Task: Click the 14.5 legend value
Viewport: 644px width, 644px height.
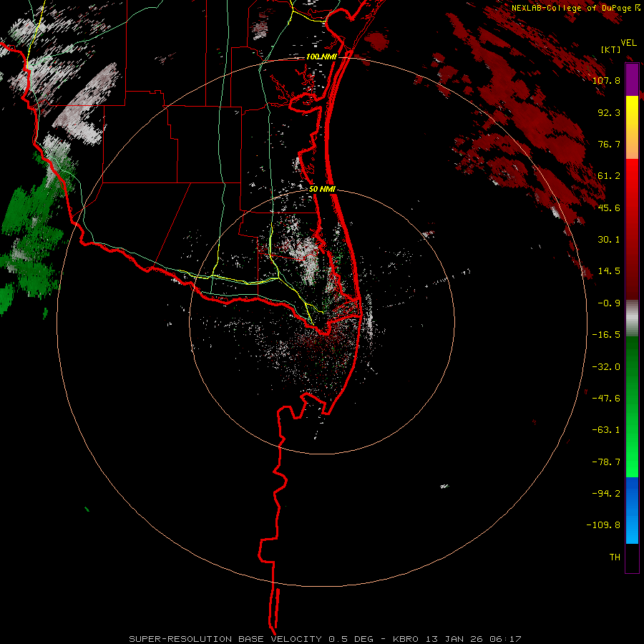Action: pos(609,271)
